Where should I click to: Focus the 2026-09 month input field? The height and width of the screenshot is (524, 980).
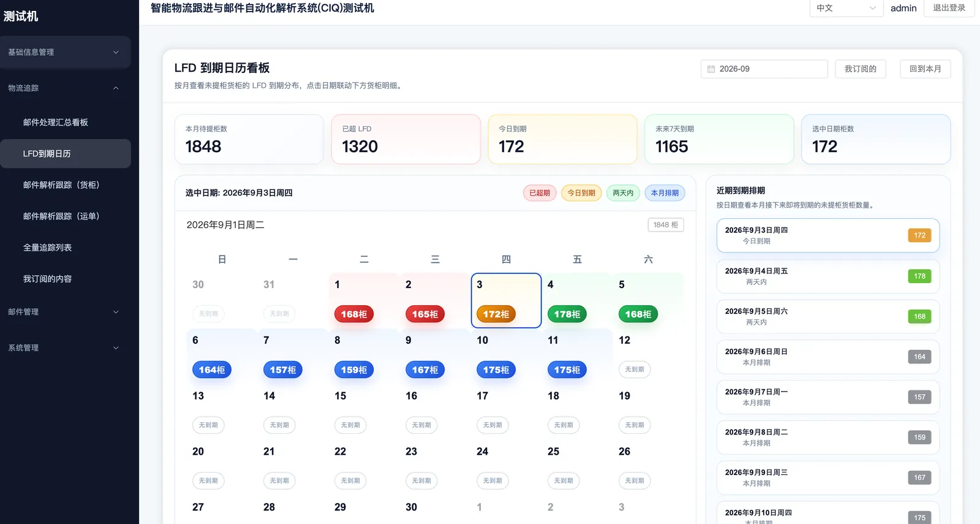pos(764,69)
